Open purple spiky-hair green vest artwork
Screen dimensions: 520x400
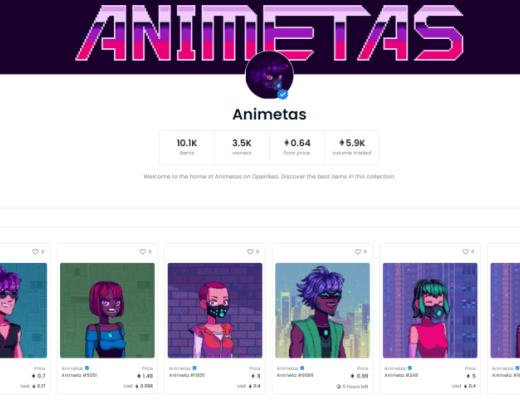coord(323,310)
